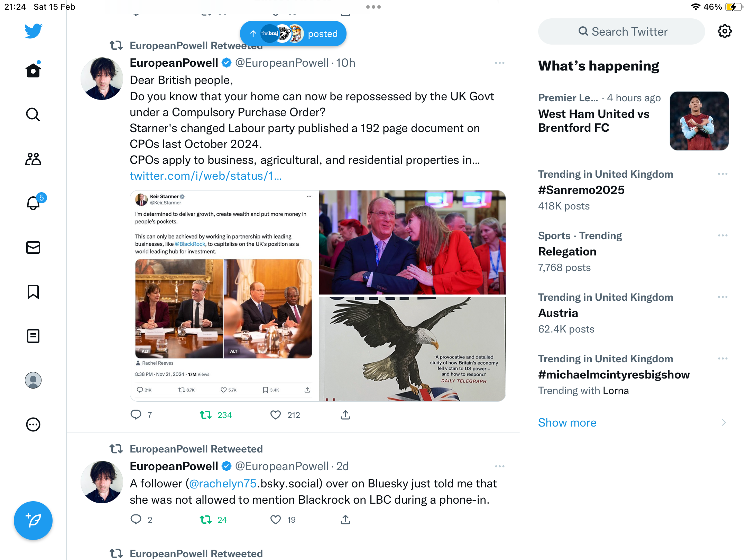Image resolution: width=747 pixels, height=560 pixels.
Task: Open the Messages envelope icon
Action: pos(33,247)
